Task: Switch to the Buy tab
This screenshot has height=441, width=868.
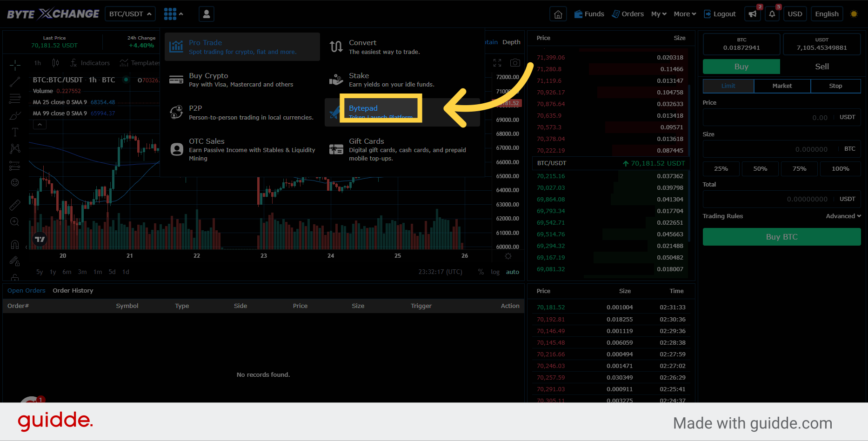Action: click(741, 67)
